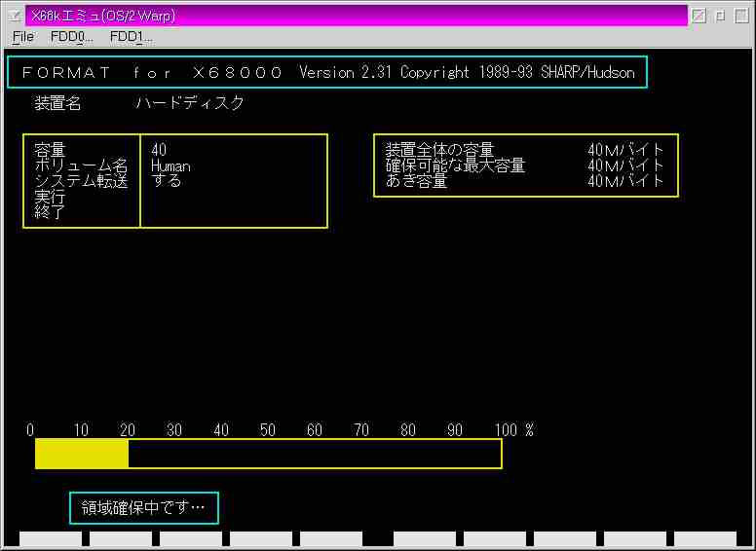Click the 装置全体の容量 label
Image resolution: width=756 pixels, height=551 pixels.
pyautogui.click(x=439, y=150)
